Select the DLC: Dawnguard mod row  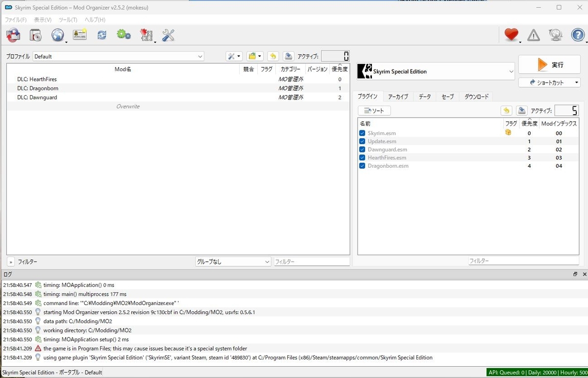(178, 97)
